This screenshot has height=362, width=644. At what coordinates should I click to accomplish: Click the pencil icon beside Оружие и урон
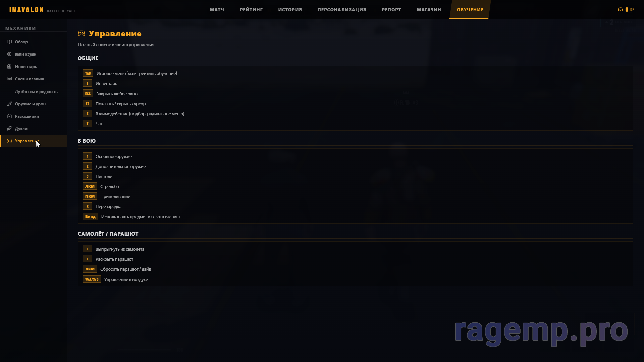coord(9,104)
